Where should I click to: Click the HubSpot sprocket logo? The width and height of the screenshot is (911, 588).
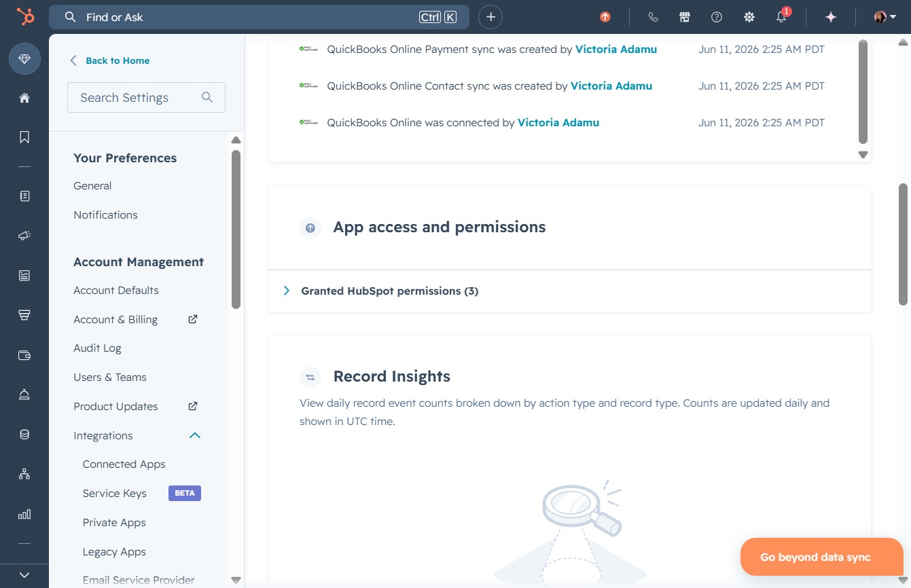tap(25, 17)
